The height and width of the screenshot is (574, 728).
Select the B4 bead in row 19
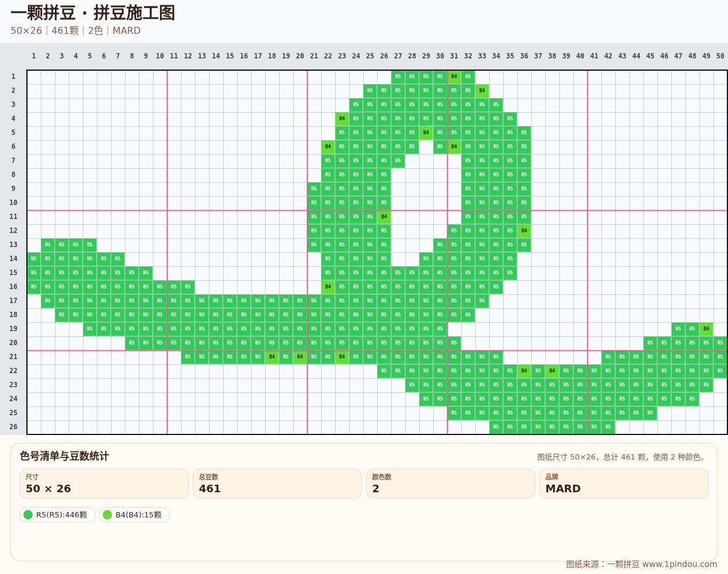click(706, 329)
